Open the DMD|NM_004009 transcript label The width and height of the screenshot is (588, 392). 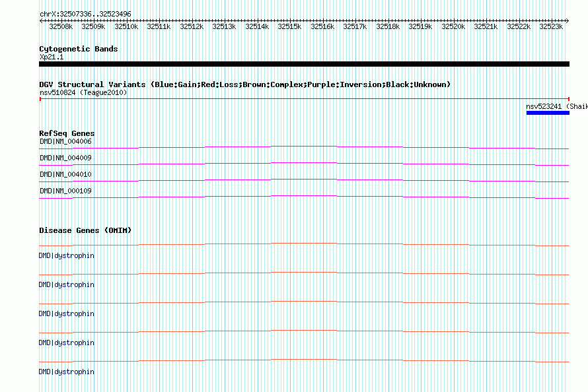click(x=65, y=158)
